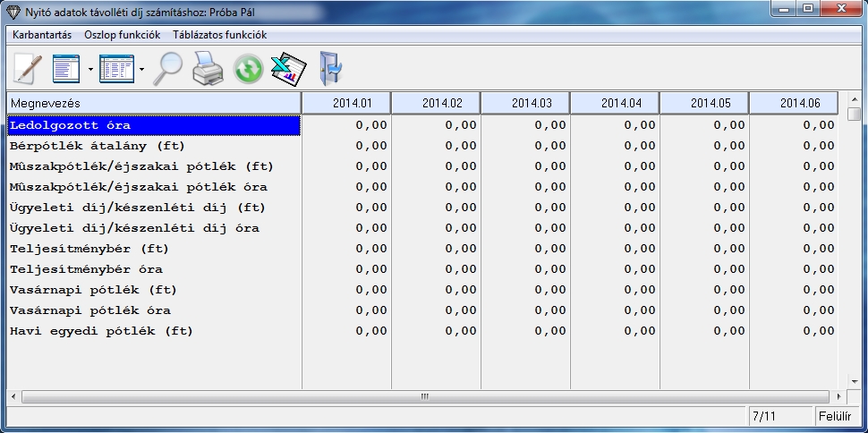This screenshot has height=433, width=868.
Task: Open dropdown arrow beside table functions icon
Action: click(141, 69)
